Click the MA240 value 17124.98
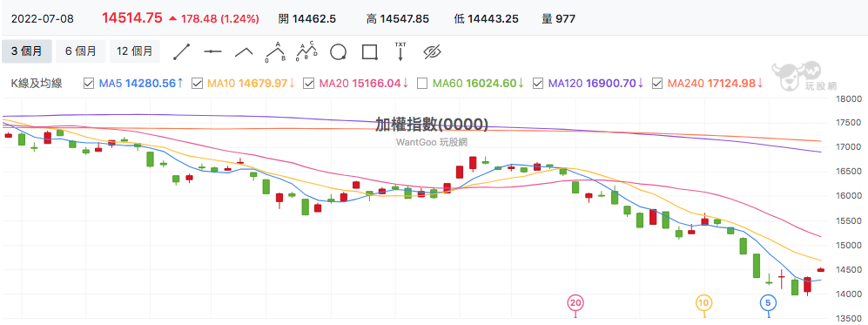868x325 pixels. coord(730,84)
